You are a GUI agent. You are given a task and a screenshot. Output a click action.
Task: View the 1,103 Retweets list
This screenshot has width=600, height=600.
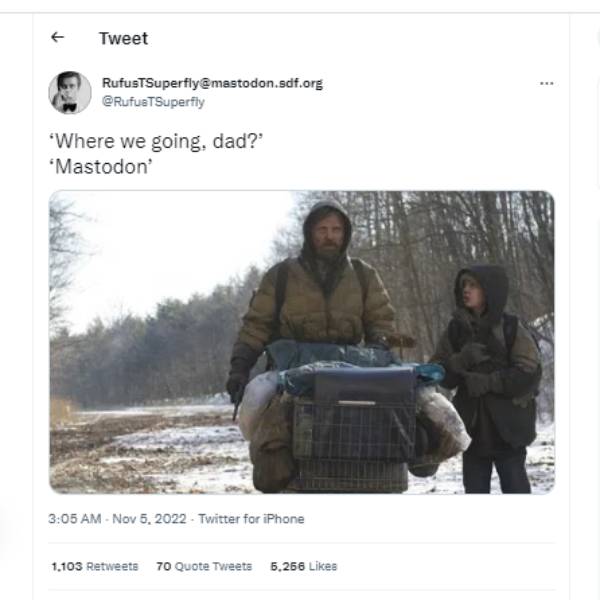[95, 566]
